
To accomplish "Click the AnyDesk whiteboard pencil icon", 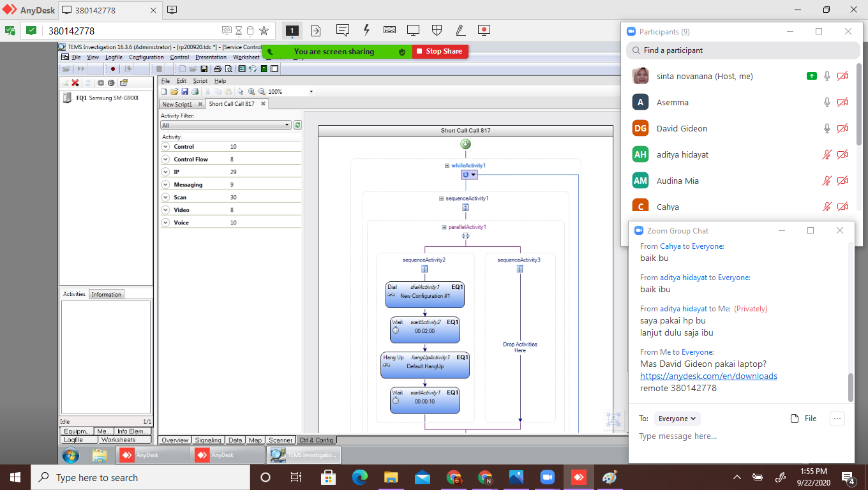I will coord(460,31).
